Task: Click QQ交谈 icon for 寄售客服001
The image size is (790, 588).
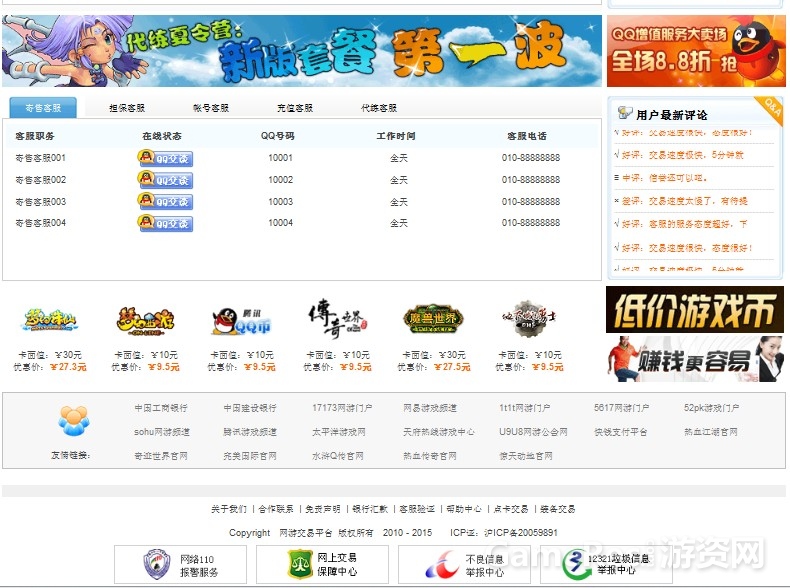Action: [165, 158]
